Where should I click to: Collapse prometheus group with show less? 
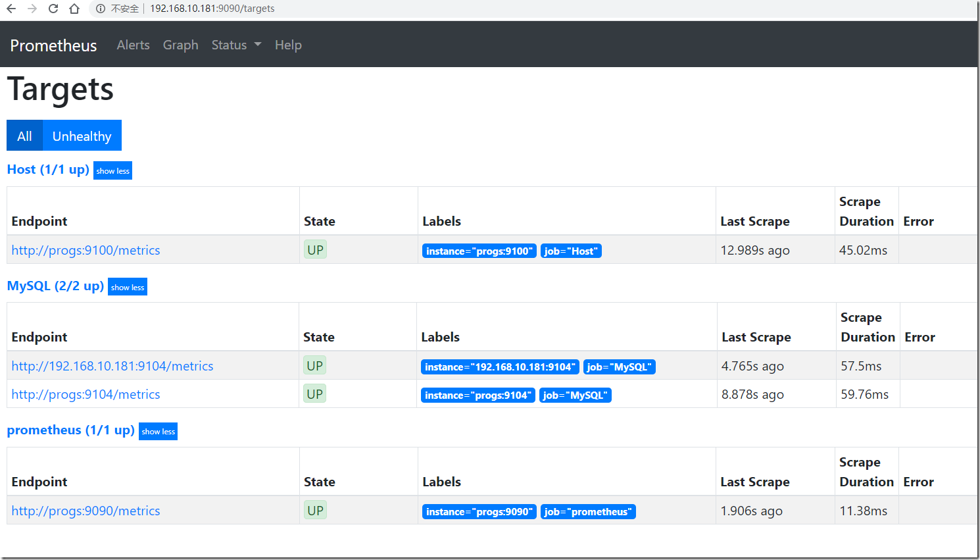158,431
